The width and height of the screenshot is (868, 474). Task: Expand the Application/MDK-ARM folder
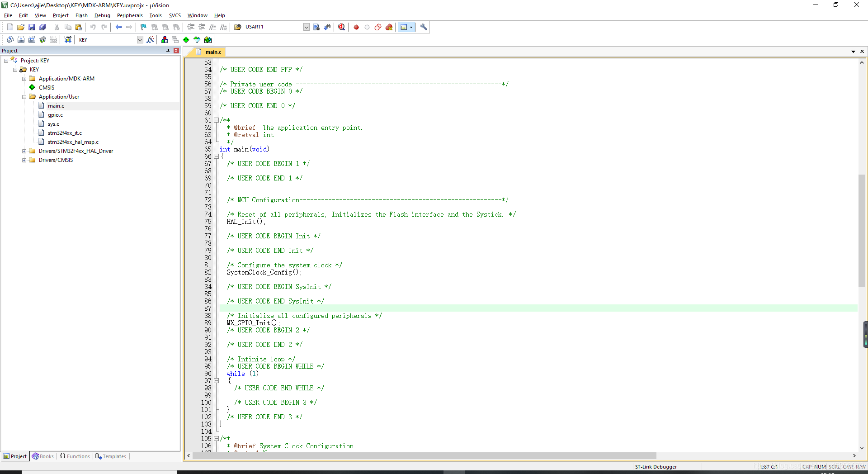(x=24, y=79)
